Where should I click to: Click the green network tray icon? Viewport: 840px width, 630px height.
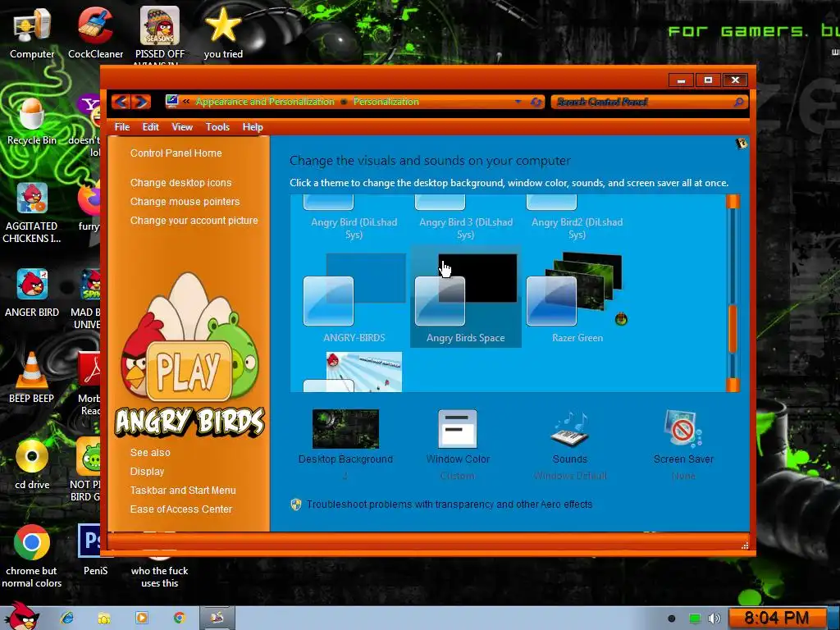pos(694,619)
